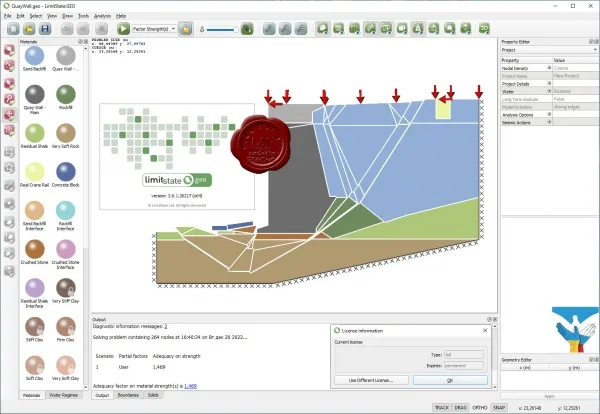Click the red question-mark tool in left sidebar
The width and height of the screenshot is (600, 414).
(10, 99)
